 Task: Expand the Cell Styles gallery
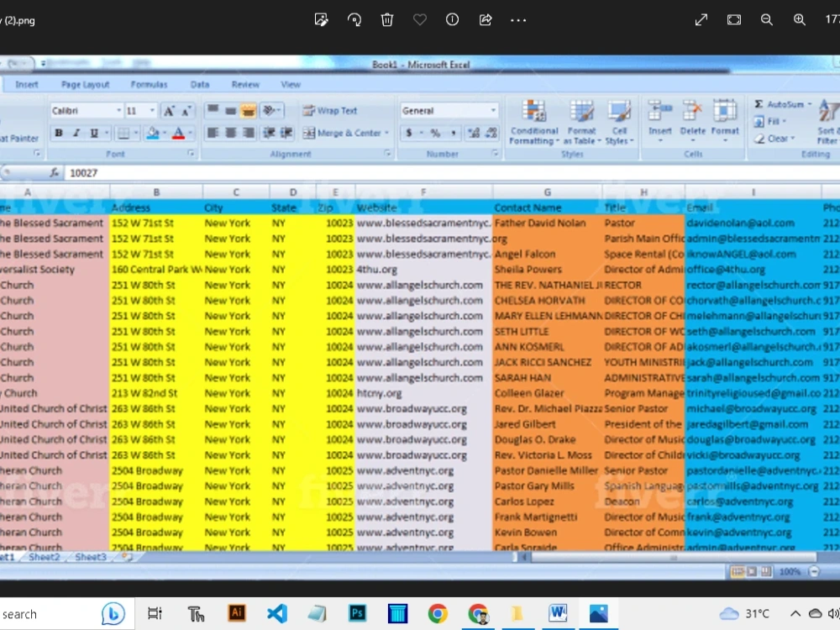click(x=619, y=122)
